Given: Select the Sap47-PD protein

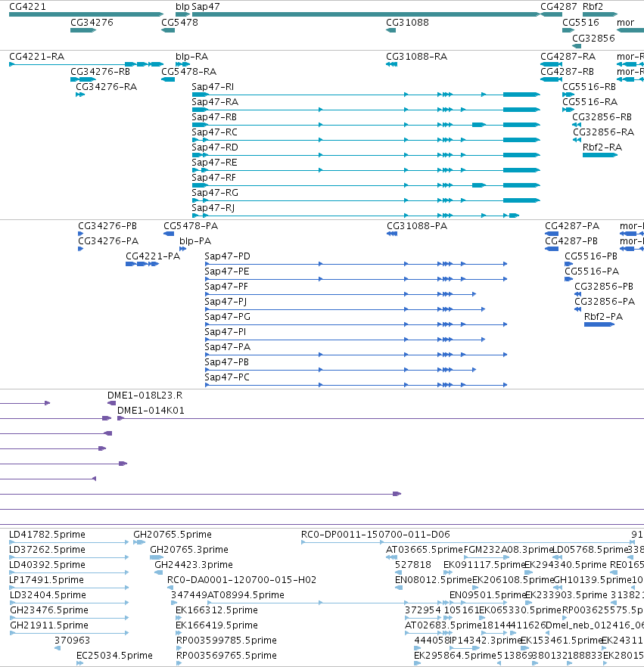Looking at the screenshot, I should click(356, 264).
